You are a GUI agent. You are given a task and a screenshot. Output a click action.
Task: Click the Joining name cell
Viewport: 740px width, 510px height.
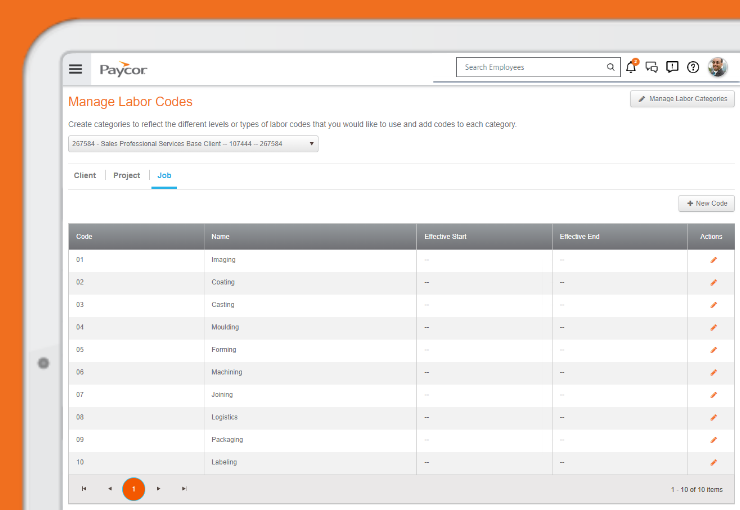311,395
